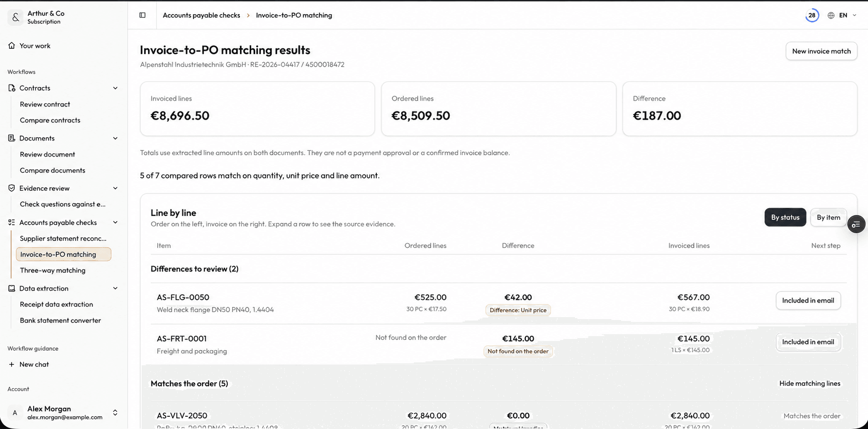Click the Documents workflow icon
Screen dimensions: 868x429
12,138
